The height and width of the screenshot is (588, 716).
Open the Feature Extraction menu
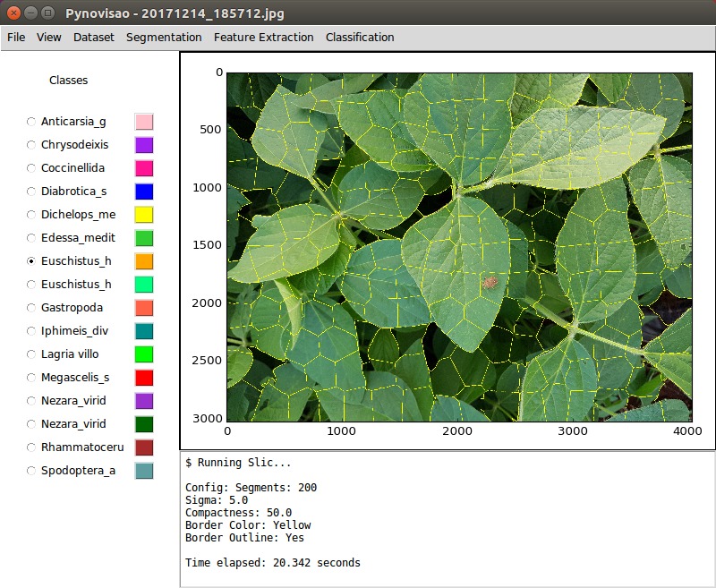263,38
